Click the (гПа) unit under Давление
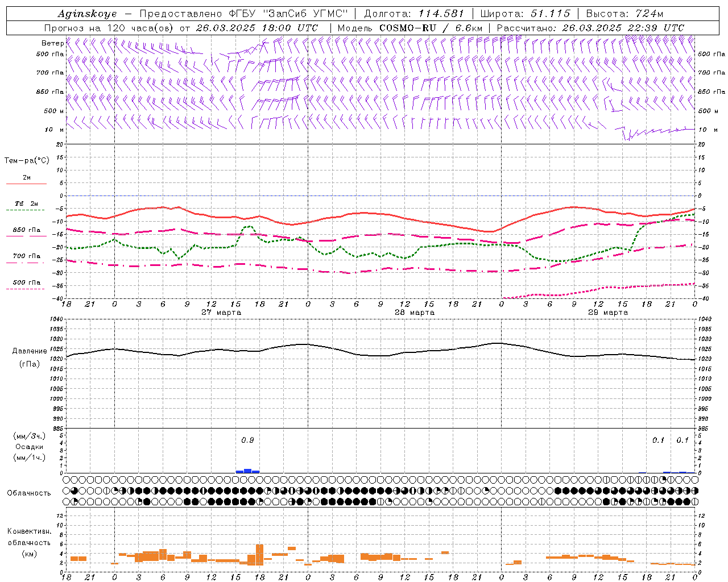The image size is (728, 582). click(30, 364)
